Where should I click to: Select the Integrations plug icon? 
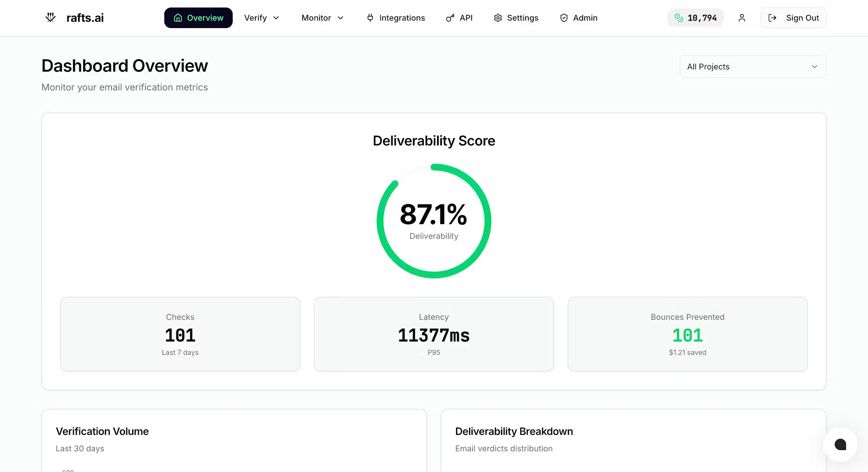[370, 18]
